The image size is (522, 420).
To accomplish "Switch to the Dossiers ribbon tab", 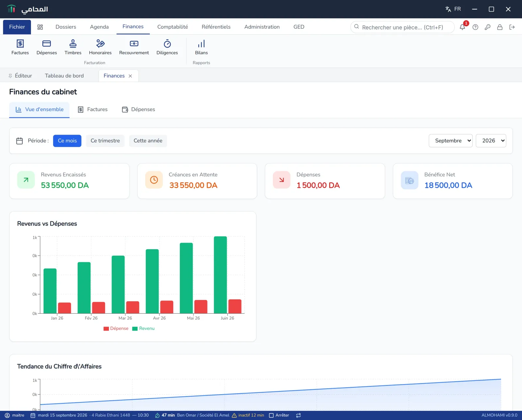I will click(x=66, y=27).
